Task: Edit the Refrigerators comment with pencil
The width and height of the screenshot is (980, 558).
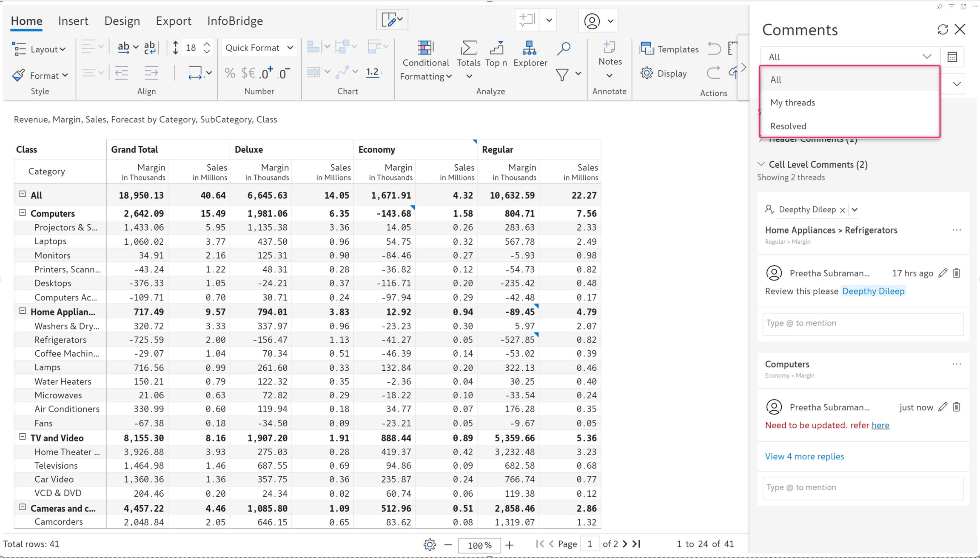Action: (x=943, y=273)
